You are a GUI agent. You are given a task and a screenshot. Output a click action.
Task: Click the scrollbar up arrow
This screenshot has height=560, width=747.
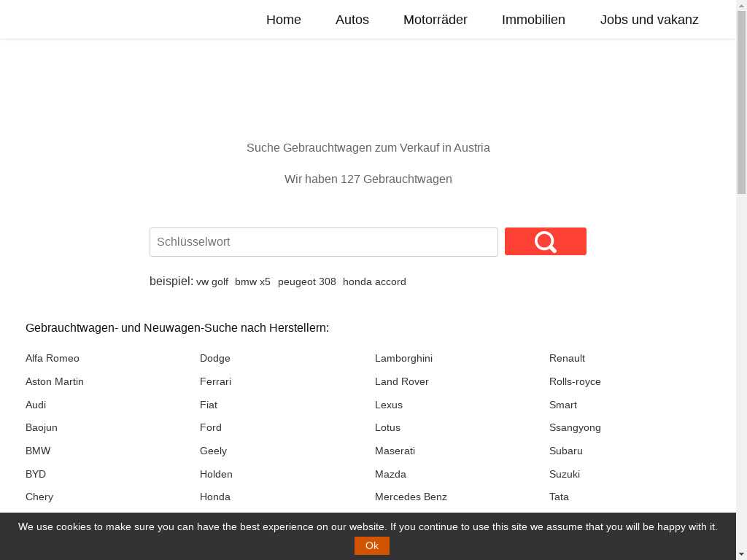(741, 4)
